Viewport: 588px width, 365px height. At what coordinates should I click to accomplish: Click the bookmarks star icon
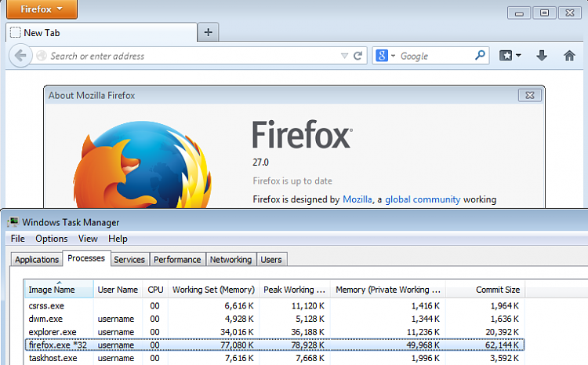(506, 56)
